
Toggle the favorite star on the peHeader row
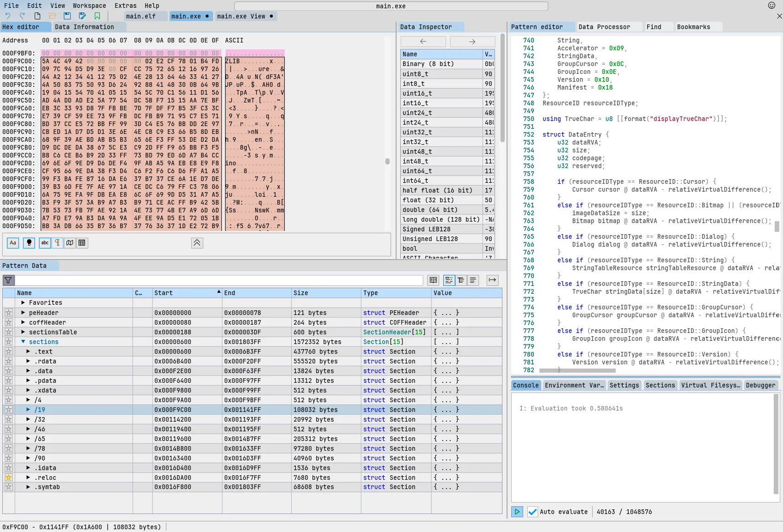pyautogui.click(x=8, y=313)
